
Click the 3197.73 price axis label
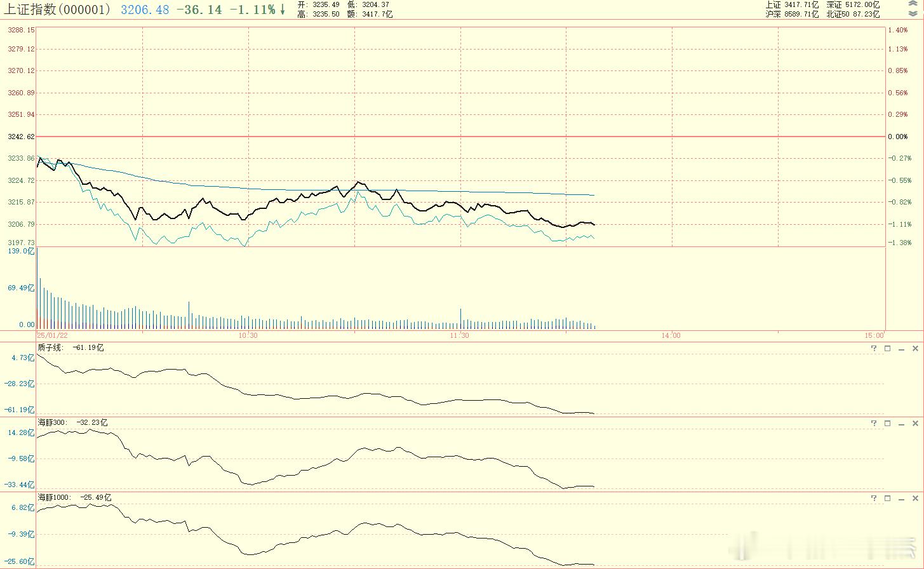pos(22,243)
